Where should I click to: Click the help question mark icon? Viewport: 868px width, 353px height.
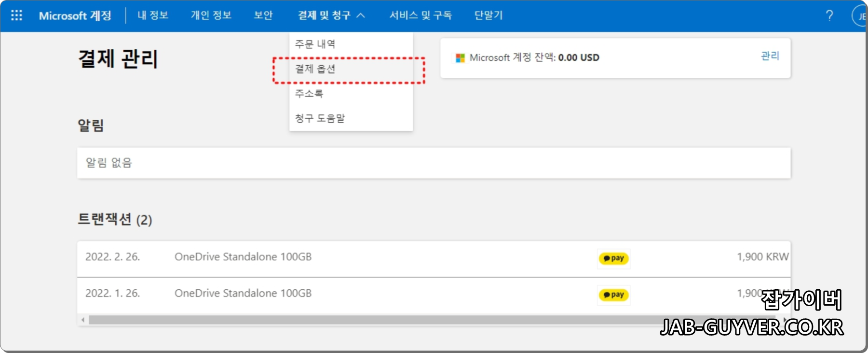(x=829, y=15)
